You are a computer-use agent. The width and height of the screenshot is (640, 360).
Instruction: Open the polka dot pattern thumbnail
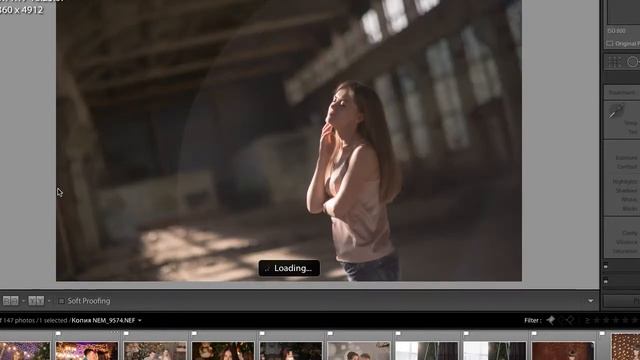click(626, 347)
